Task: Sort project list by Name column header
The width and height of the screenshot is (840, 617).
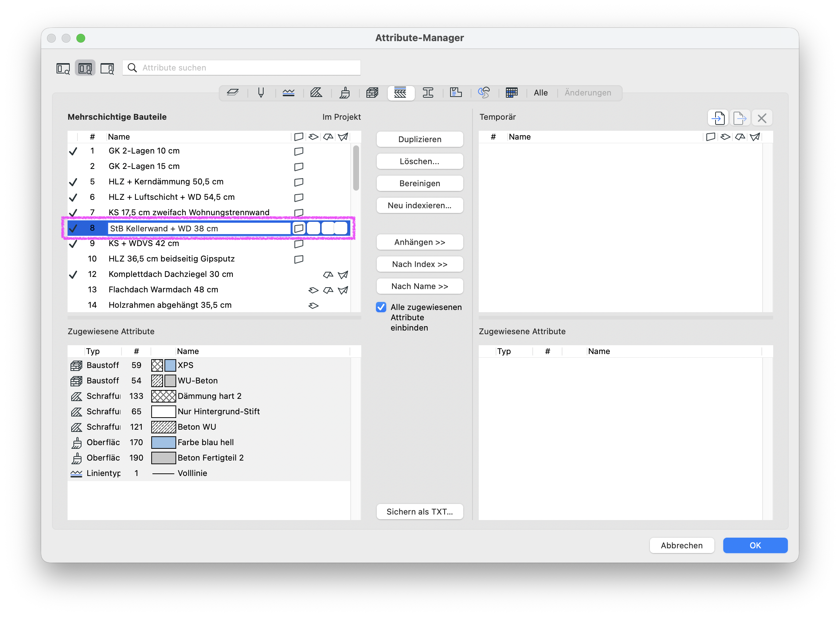Action: tap(199, 137)
